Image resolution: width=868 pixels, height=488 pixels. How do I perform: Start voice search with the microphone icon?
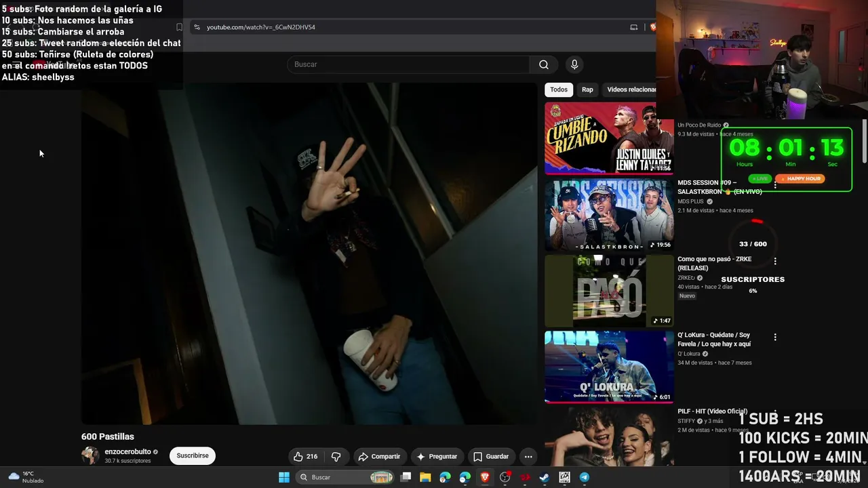point(574,64)
